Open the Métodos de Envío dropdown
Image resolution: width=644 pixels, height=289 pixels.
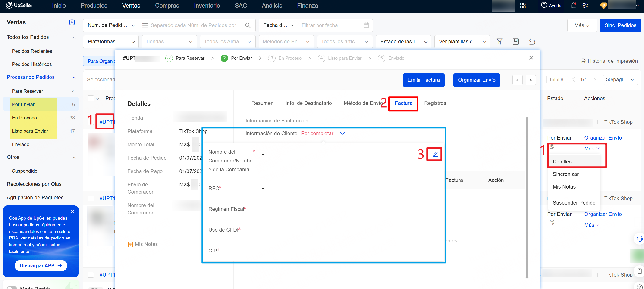pyautogui.click(x=286, y=41)
